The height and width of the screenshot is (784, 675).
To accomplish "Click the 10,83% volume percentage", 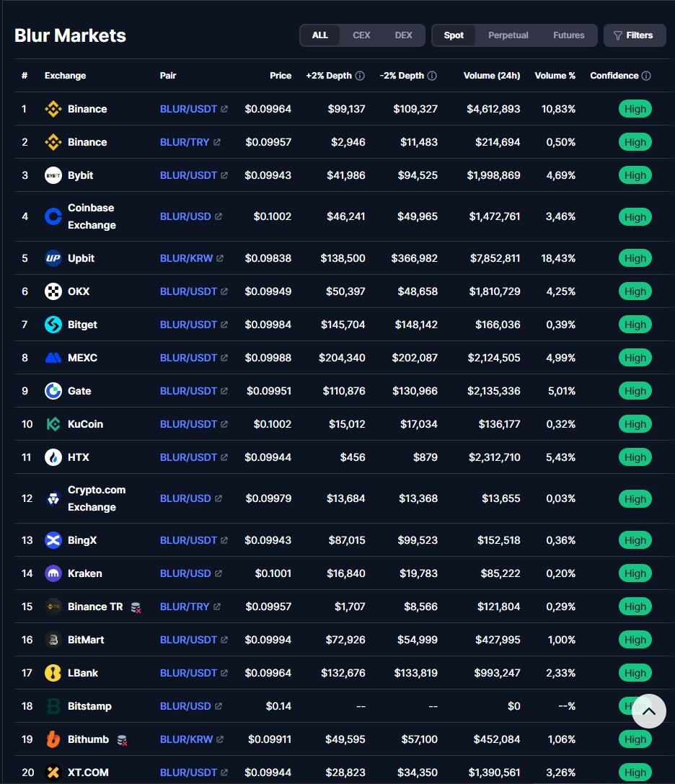I will tap(558, 109).
